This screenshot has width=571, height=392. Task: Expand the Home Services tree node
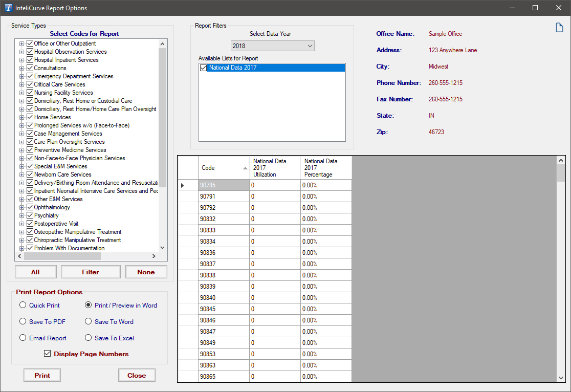pos(22,117)
